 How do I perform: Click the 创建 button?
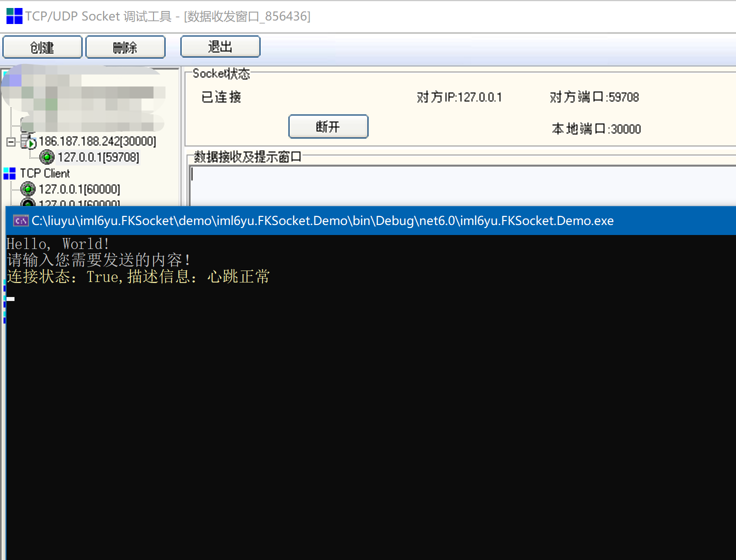[x=42, y=46]
